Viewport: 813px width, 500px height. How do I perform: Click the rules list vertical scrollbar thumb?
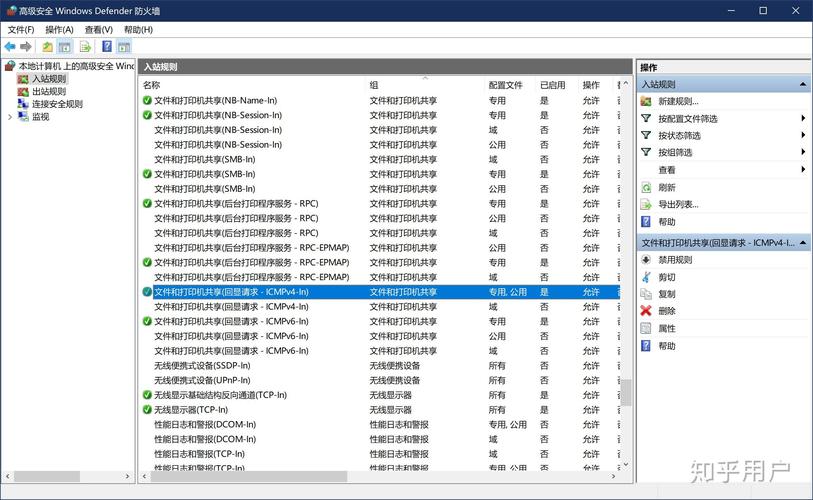626,393
